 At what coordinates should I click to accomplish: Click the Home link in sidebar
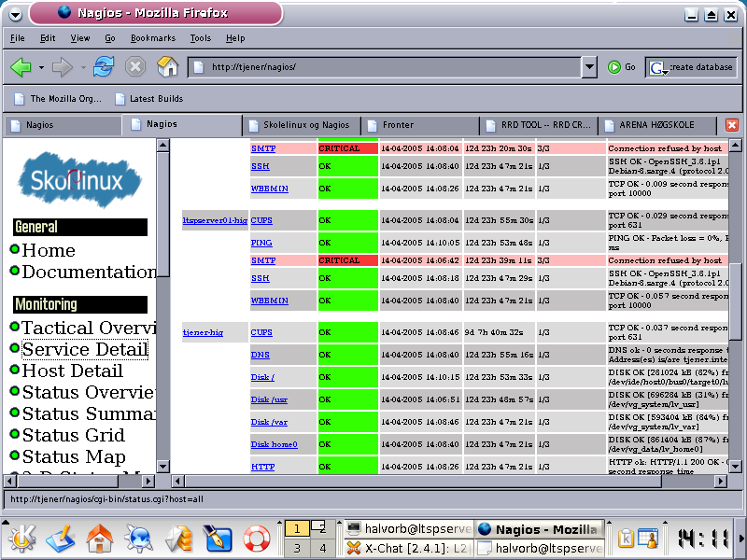click(49, 250)
